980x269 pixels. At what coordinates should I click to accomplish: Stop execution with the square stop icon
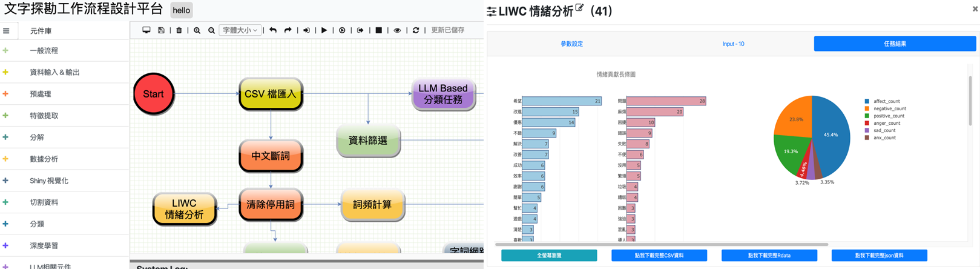click(378, 30)
